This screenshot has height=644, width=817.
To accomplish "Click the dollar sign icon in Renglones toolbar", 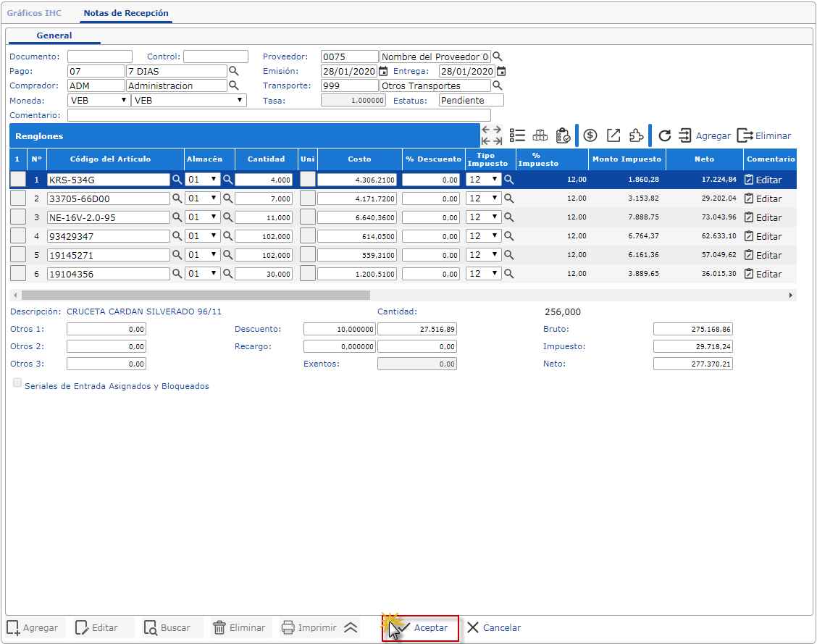I will coord(590,135).
